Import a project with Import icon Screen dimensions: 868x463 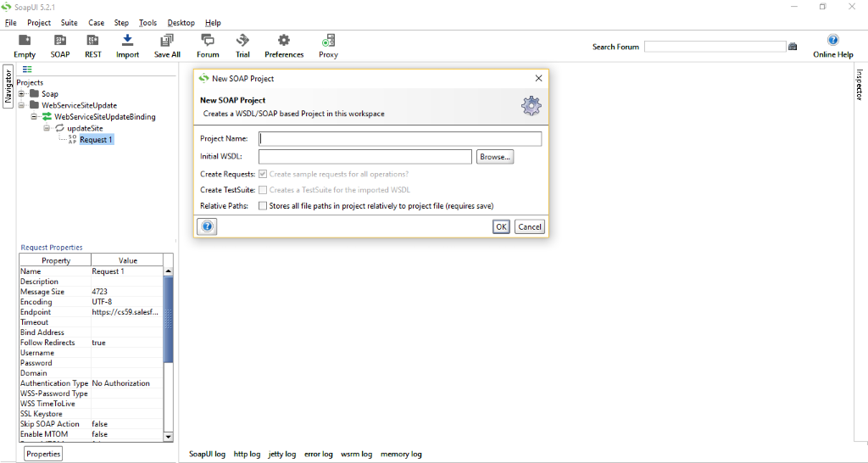pos(127,41)
